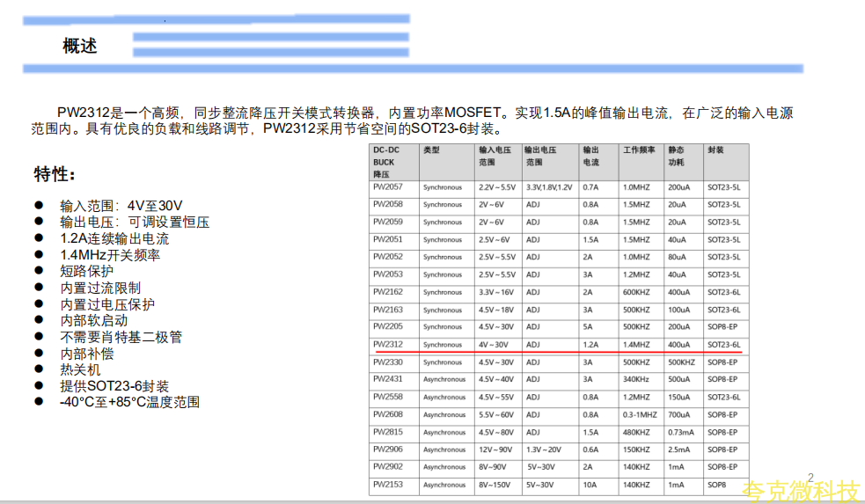
Task: Select the PW2153 cell in the last row
Action: coord(387,485)
